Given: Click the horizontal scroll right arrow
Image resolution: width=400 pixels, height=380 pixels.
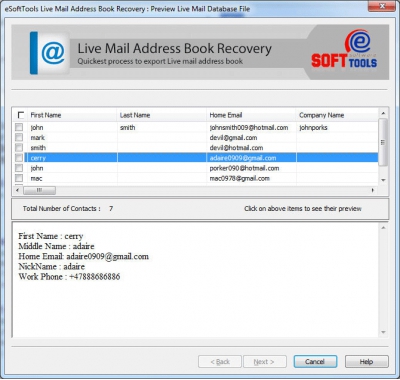Looking at the screenshot, I should pos(373,190).
